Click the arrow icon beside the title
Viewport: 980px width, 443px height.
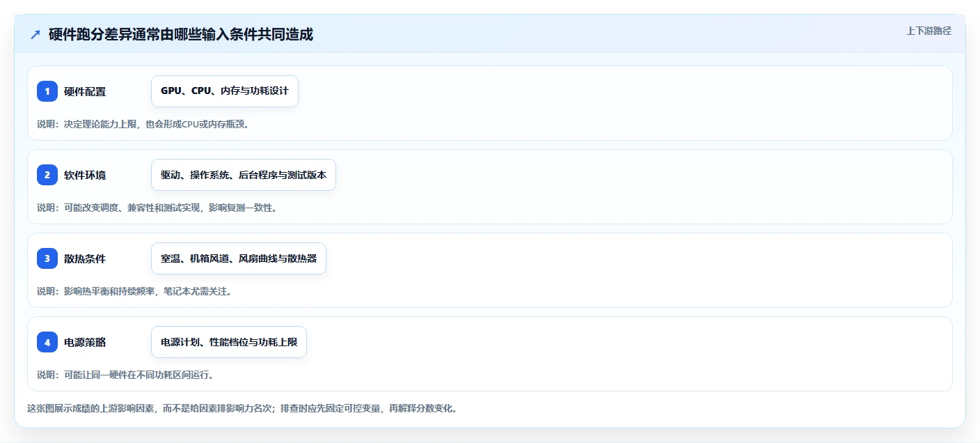(35, 34)
